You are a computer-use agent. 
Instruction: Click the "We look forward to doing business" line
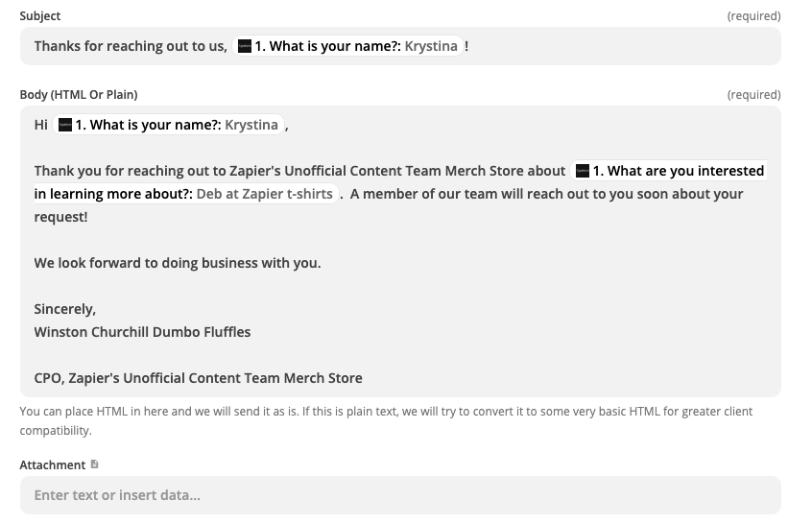[178, 263]
